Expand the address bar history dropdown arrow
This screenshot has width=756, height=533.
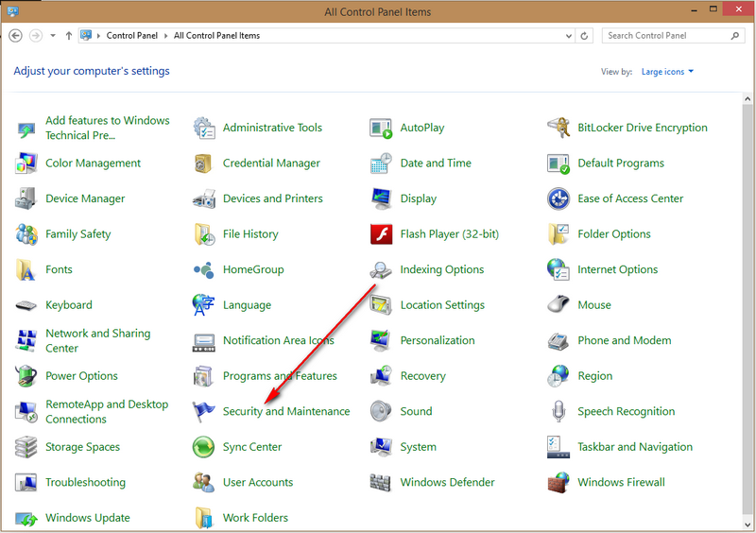click(568, 36)
